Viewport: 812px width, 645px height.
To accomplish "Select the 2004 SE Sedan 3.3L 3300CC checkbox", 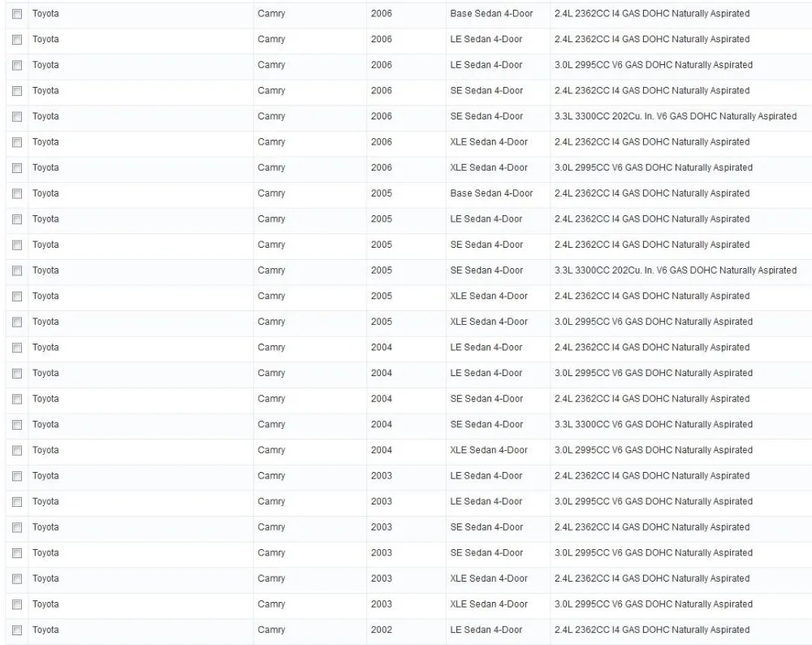I will (17, 425).
